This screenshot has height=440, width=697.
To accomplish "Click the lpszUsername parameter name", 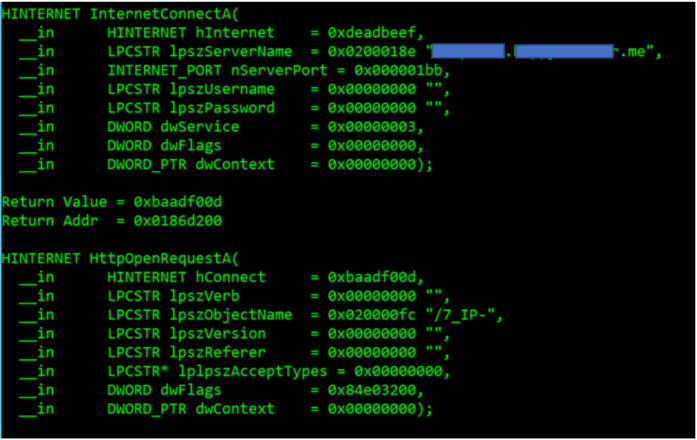I will (x=222, y=89).
